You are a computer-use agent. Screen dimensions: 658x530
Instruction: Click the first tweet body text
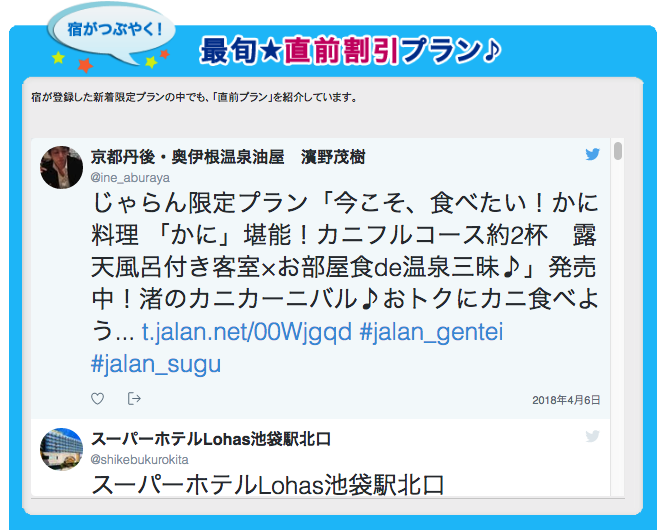[345, 283]
